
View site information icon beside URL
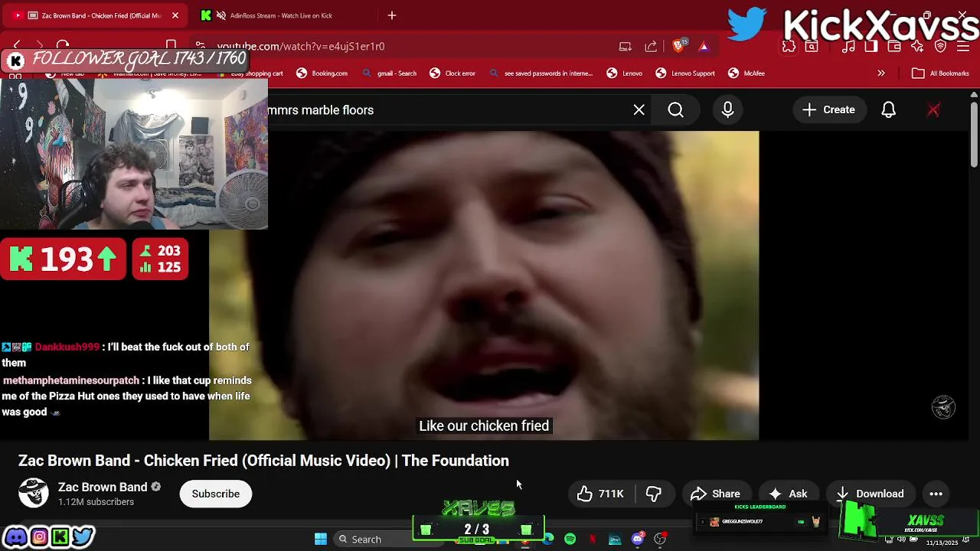click(x=200, y=46)
